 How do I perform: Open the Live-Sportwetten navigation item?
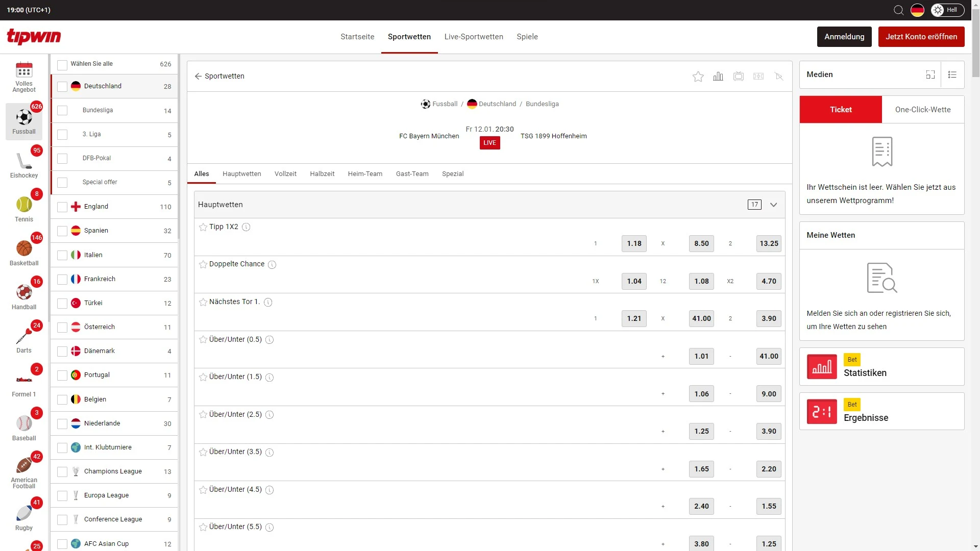(474, 37)
